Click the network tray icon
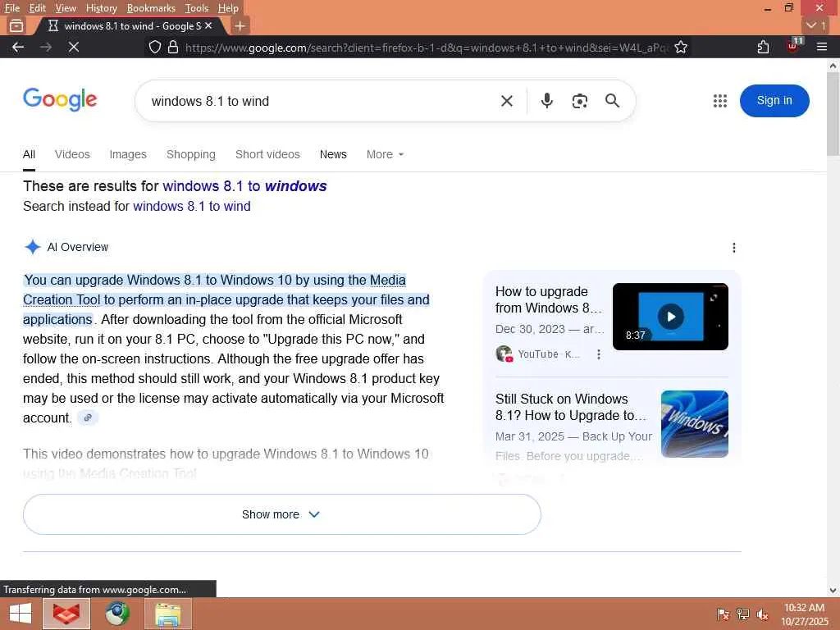Image resolution: width=840 pixels, height=630 pixels. (742, 614)
